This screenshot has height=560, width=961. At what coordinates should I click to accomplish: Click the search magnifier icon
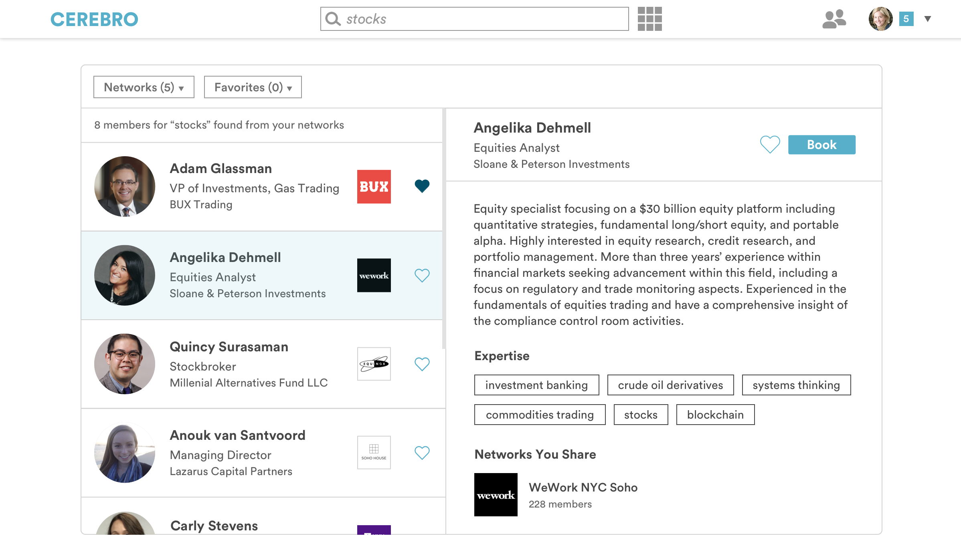point(333,19)
